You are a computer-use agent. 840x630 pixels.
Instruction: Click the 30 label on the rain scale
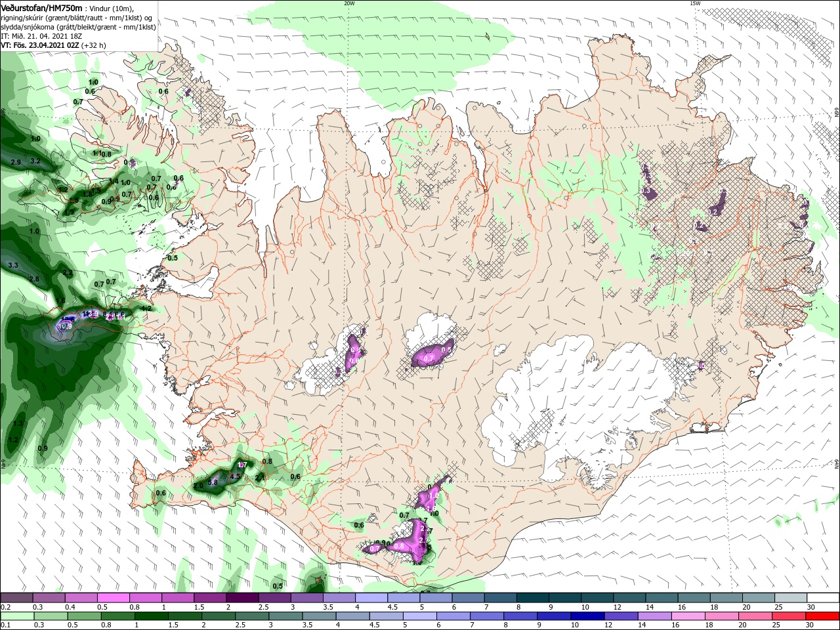coord(811,625)
